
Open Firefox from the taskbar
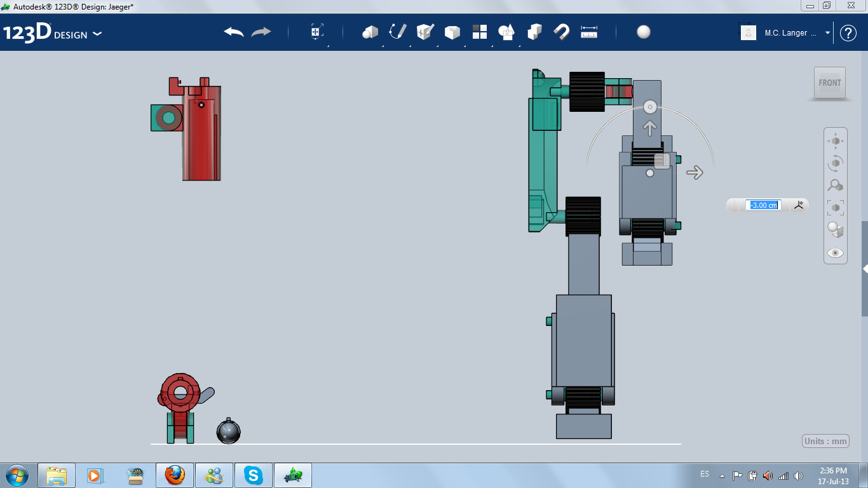click(x=174, y=475)
